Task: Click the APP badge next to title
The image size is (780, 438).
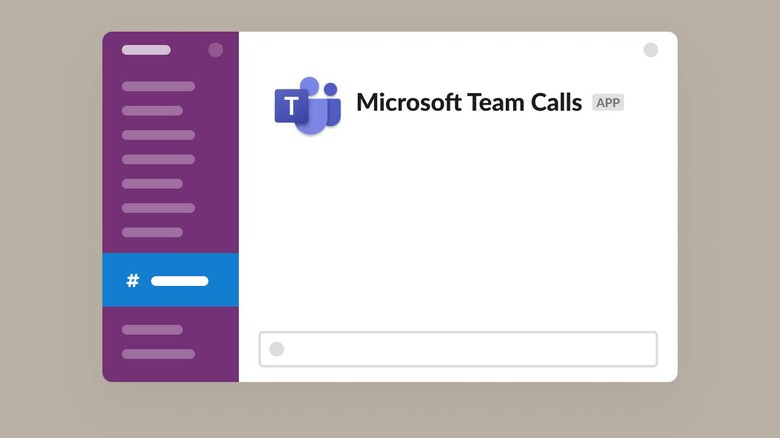Action: 608,103
